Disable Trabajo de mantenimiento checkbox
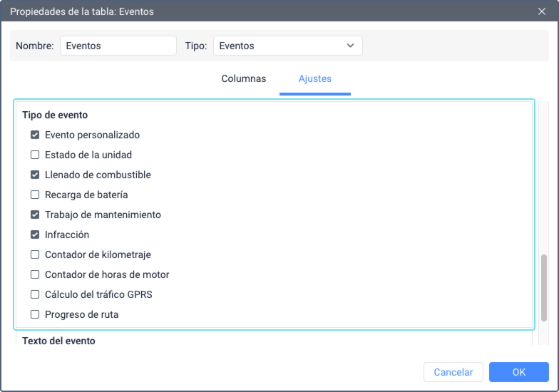This screenshot has width=559, height=392. tap(35, 215)
